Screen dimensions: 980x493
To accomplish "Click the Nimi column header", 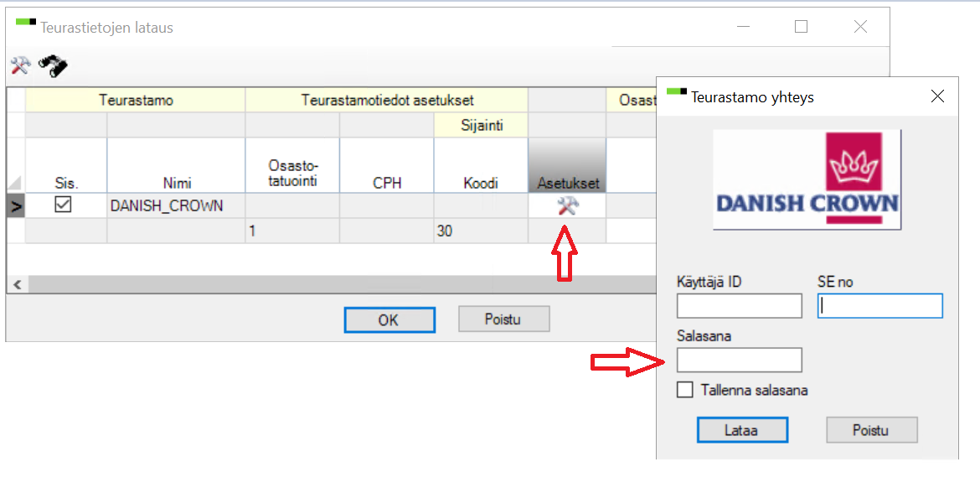I will [x=176, y=165].
